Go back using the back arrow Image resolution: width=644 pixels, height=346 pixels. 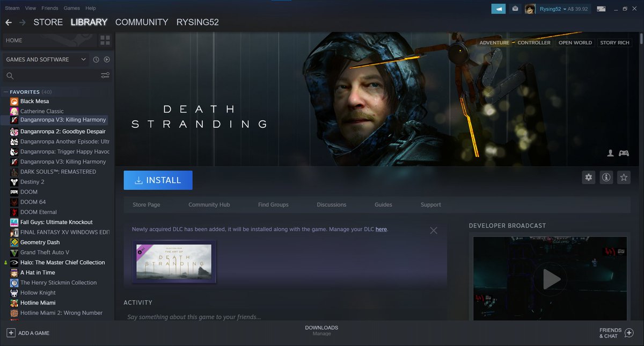click(x=9, y=23)
